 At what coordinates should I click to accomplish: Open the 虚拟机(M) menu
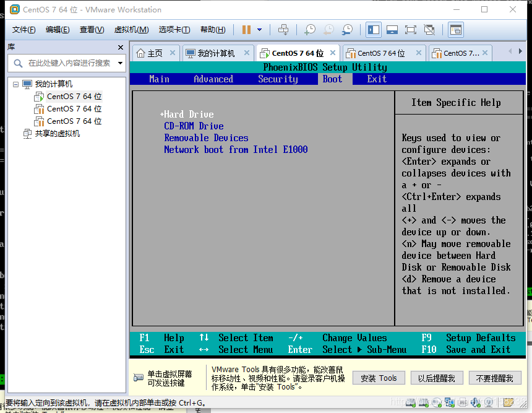131,30
